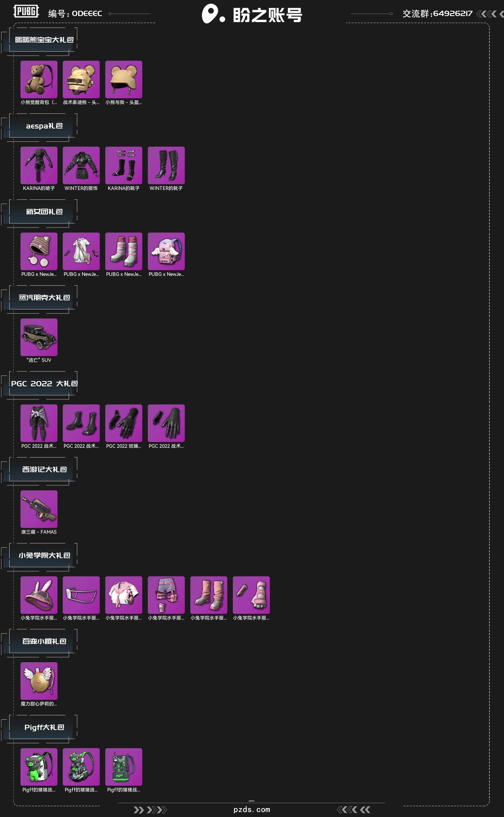Click the Tang Sanzang FAMAS skin
This screenshot has height=817, width=504.
pyautogui.click(x=39, y=509)
